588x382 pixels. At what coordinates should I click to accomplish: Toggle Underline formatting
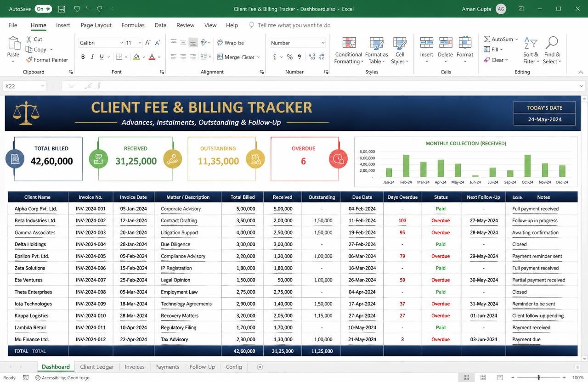(102, 57)
